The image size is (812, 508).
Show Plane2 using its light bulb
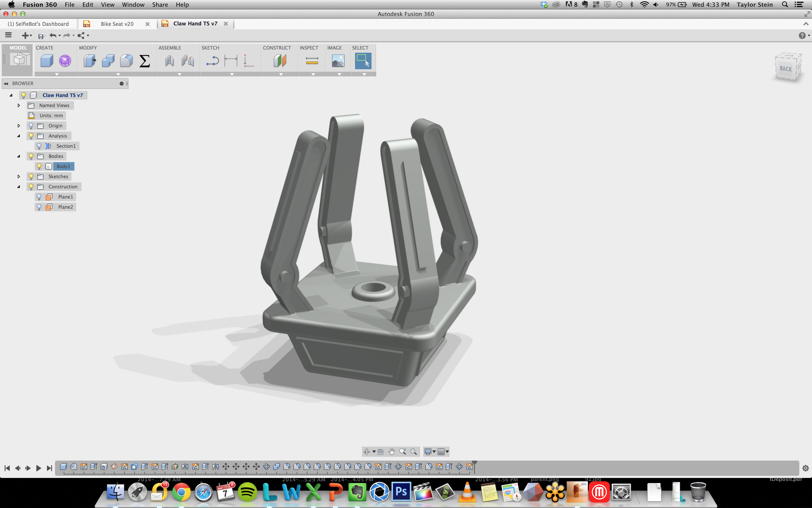[39, 207]
